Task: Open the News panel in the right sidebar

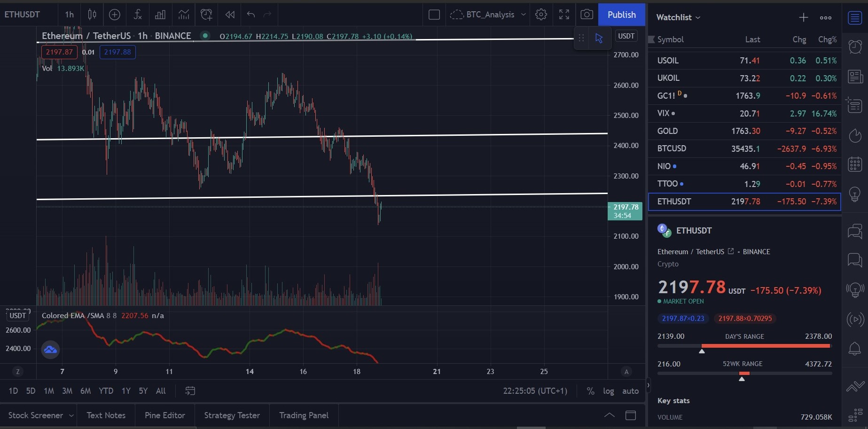Action: (855, 77)
